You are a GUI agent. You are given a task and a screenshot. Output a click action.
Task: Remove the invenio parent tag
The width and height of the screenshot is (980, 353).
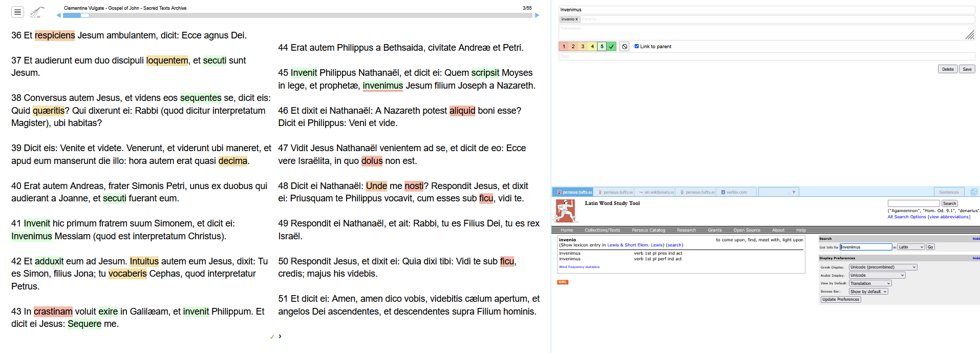click(577, 19)
